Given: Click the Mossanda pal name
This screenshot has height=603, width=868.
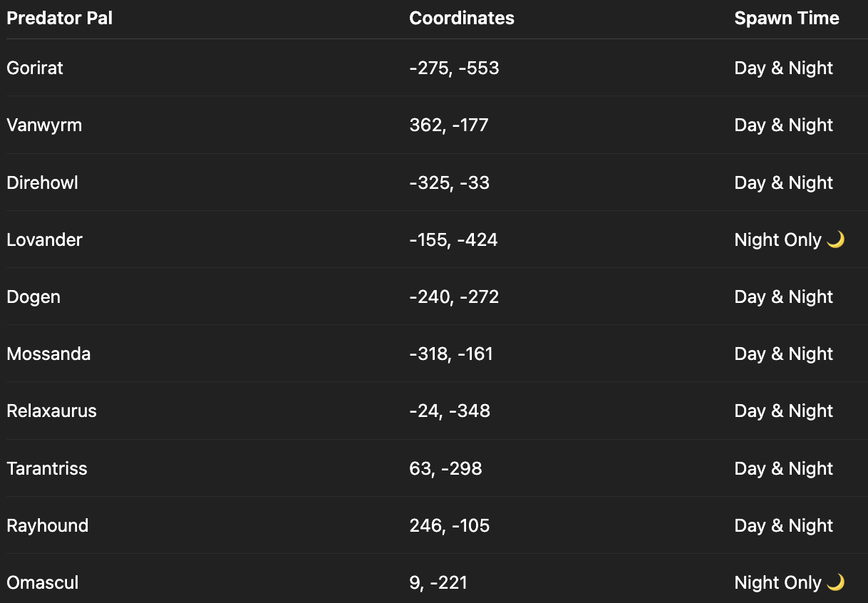Looking at the screenshot, I should coord(48,354).
